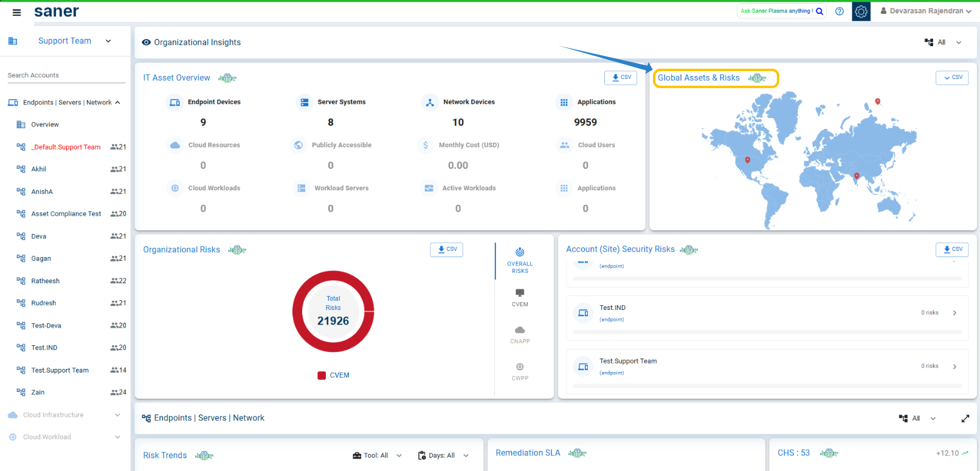Click the Endpoint Devices icon

pos(174,102)
